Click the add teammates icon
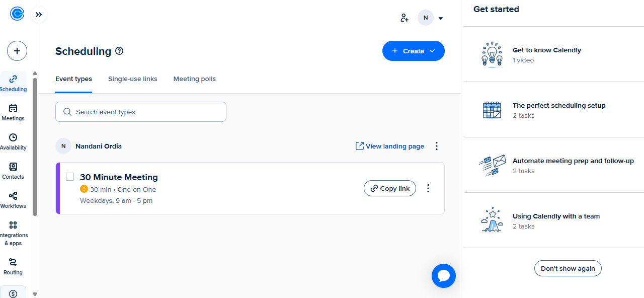 coord(405,18)
